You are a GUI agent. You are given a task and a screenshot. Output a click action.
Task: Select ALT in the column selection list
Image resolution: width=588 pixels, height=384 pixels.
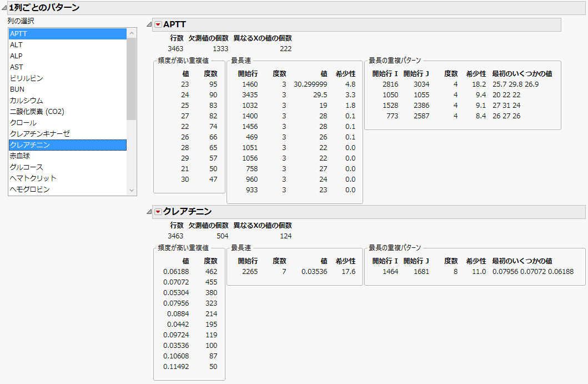click(x=33, y=44)
